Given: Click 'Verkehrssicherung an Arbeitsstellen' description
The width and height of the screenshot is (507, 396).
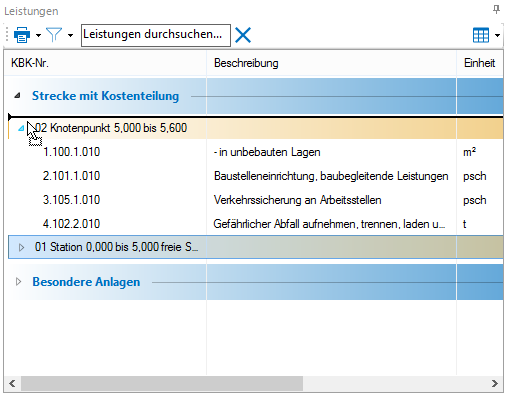Looking at the screenshot, I should click(297, 200).
